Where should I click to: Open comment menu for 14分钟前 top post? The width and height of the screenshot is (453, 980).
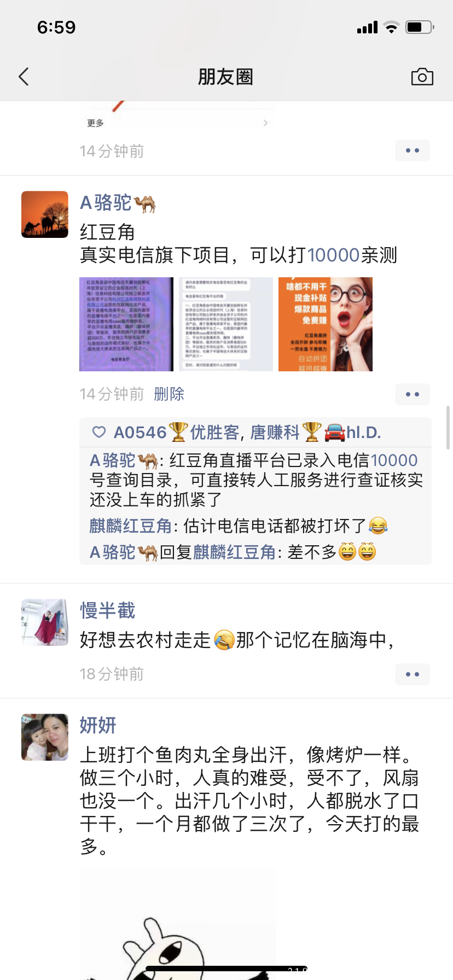point(413,150)
